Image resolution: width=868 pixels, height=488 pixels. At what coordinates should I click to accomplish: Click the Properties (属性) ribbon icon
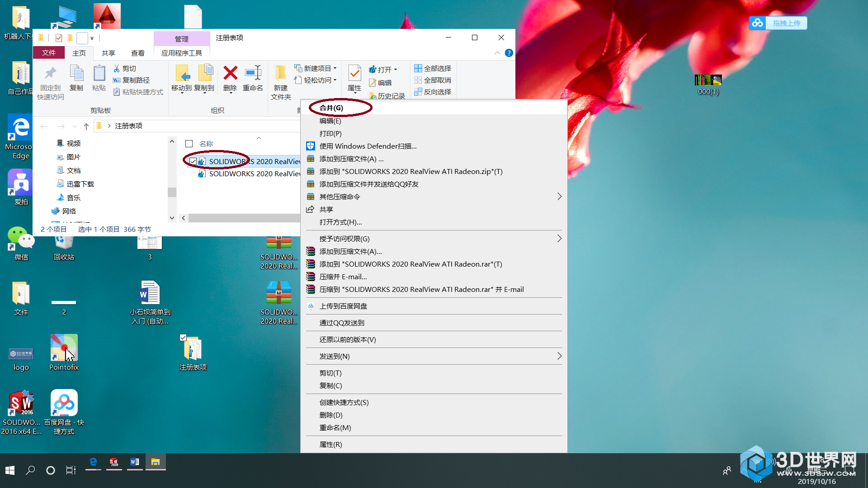coord(354,73)
